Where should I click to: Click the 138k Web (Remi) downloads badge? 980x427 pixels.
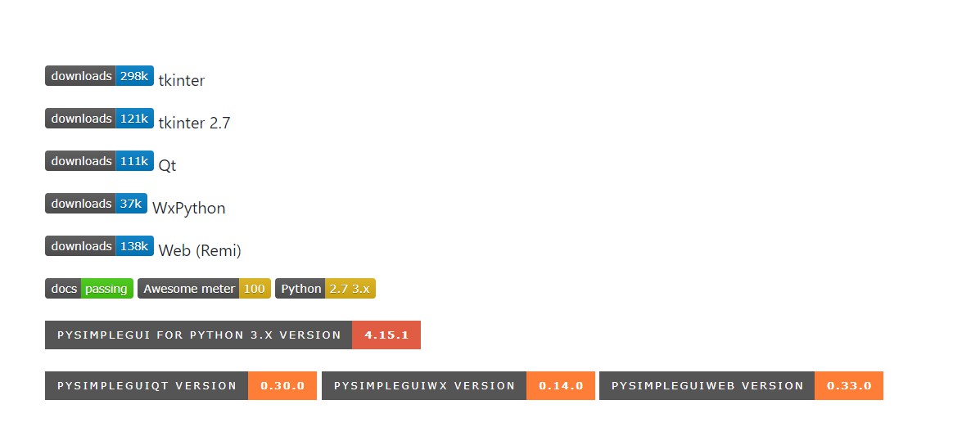tap(99, 246)
